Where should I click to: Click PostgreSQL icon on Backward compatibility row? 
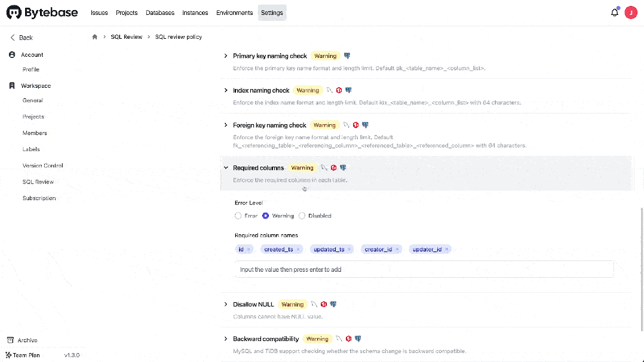(x=358, y=339)
